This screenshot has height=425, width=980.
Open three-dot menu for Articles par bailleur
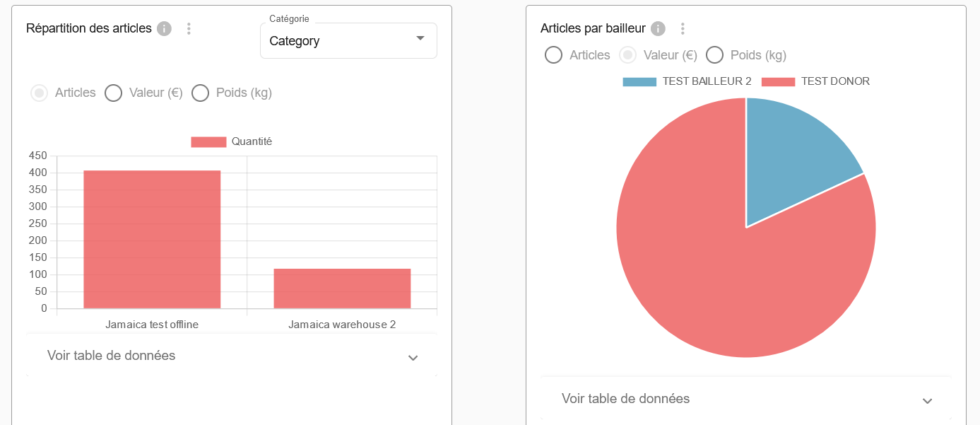pos(683,29)
